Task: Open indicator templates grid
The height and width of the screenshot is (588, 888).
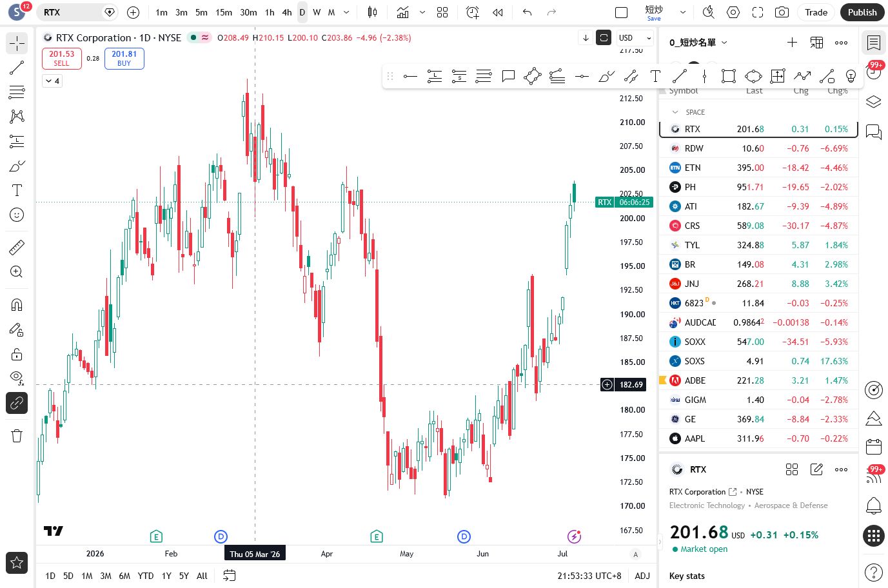Action: coord(442,12)
